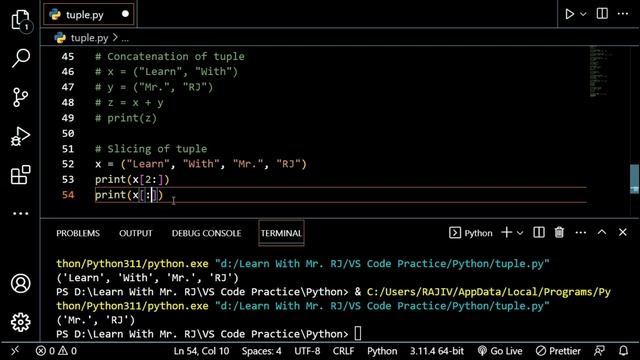Image resolution: width=640 pixels, height=360 pixels.
Task: Click the line 52 tuple assignment
Action: (x=200, y=164)
